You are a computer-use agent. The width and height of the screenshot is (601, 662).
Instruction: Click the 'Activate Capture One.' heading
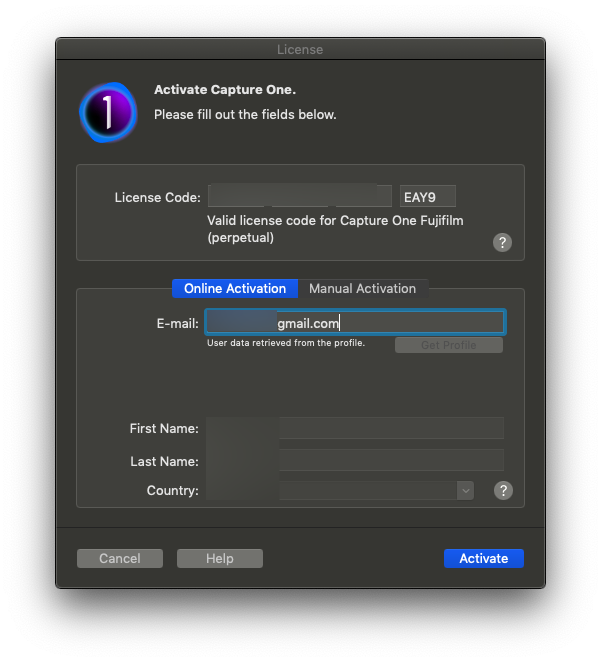225,90
